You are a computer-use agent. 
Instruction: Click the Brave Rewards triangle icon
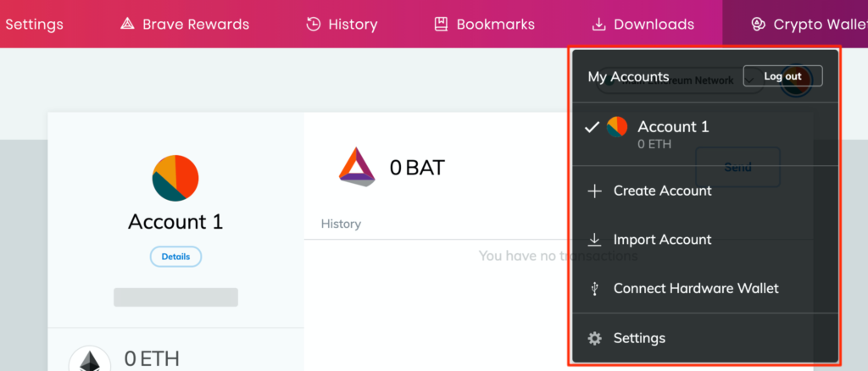(x=127, y=25)
